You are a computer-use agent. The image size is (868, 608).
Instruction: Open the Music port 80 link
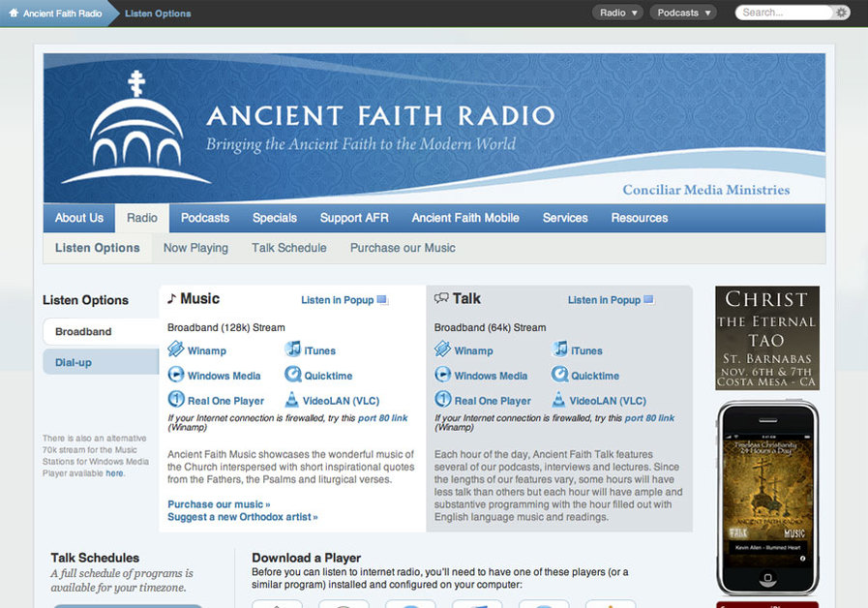[x=382, y=418]
